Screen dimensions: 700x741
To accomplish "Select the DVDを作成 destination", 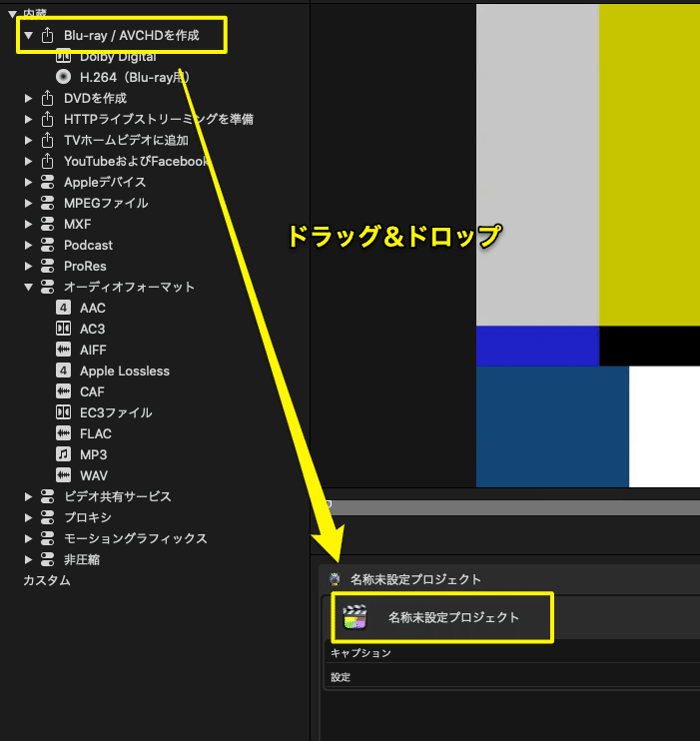I will coord(96,98).
